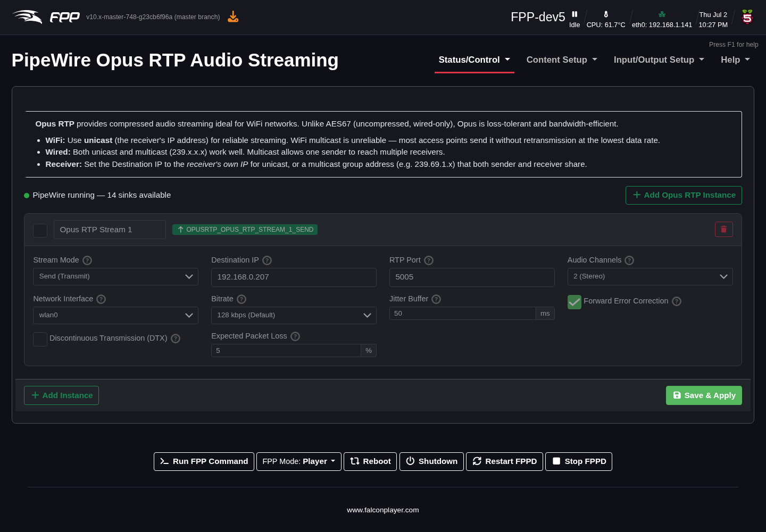The image size is (766, 532).
Task: Click the eth0 network status icon
Action: pyautogui.click(x=662, y=14)
